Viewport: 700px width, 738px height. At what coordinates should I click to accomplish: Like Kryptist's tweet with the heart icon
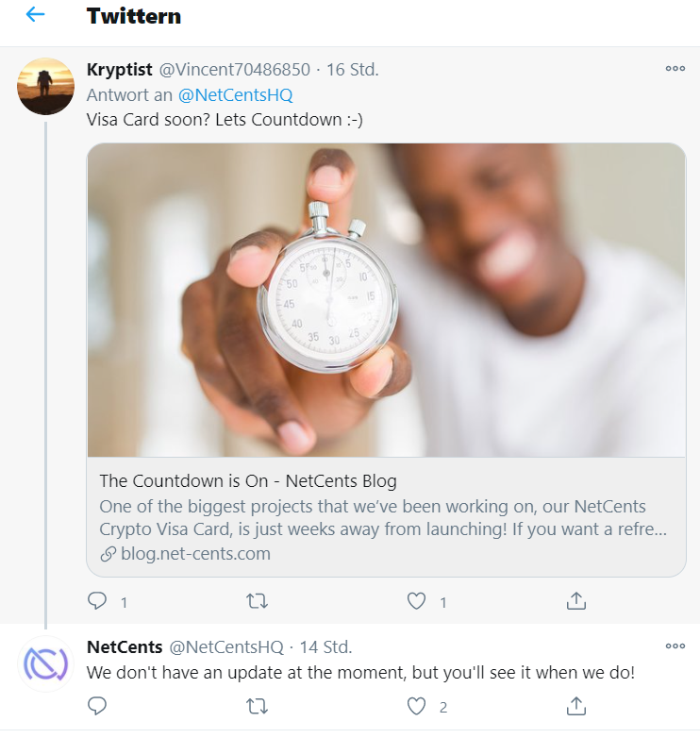416,601
